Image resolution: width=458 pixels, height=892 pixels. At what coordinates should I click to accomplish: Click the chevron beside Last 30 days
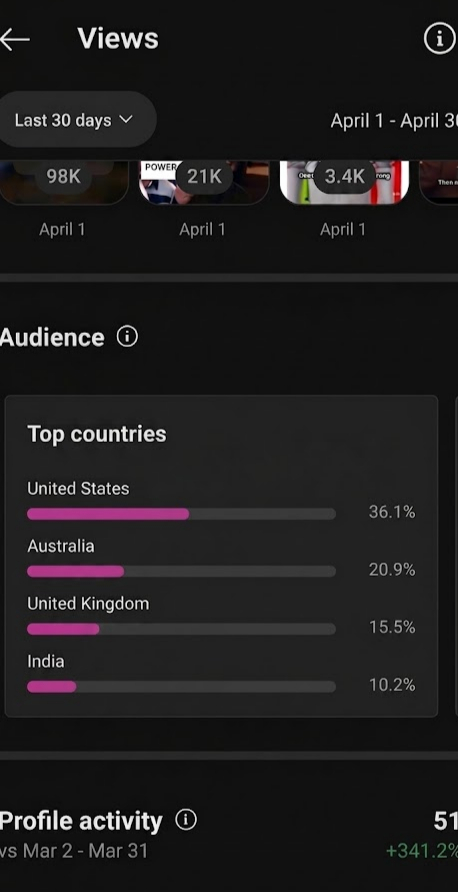[x=126, y=119]
